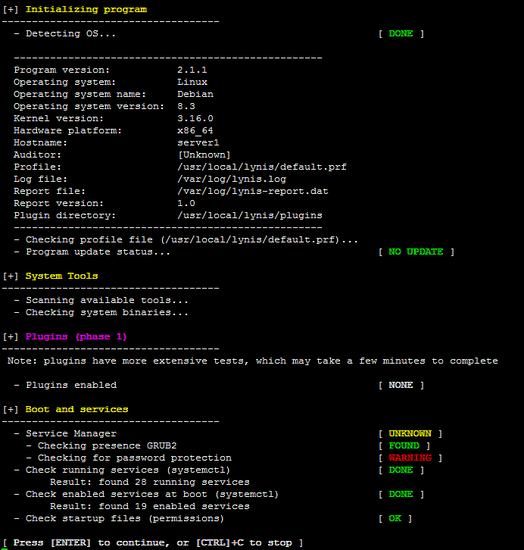The width and height of the screenshot is (524, 550).
Task: Click the 'Checking presence GRUB2' line
Action: click(102, 446)
